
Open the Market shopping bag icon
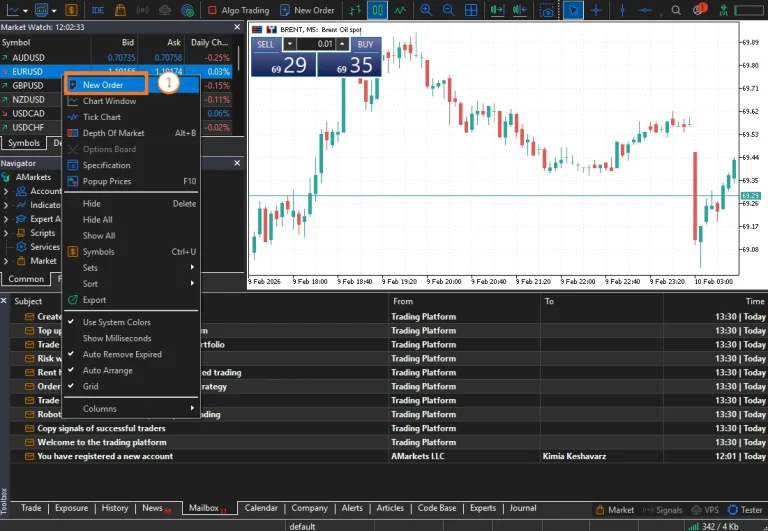(x=120, y=10)
